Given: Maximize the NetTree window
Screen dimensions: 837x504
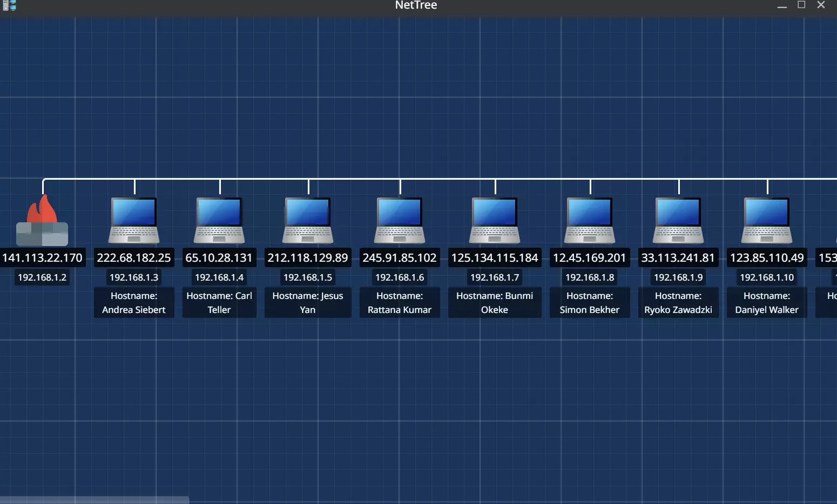Looking at the screenshot, I should [801, 5].
